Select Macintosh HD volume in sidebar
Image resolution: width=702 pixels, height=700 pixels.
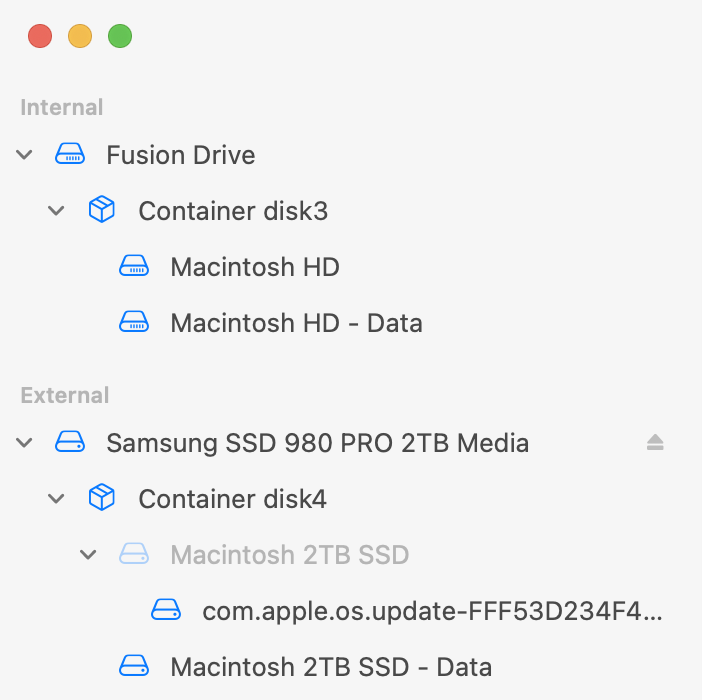[x=255, y=267]
